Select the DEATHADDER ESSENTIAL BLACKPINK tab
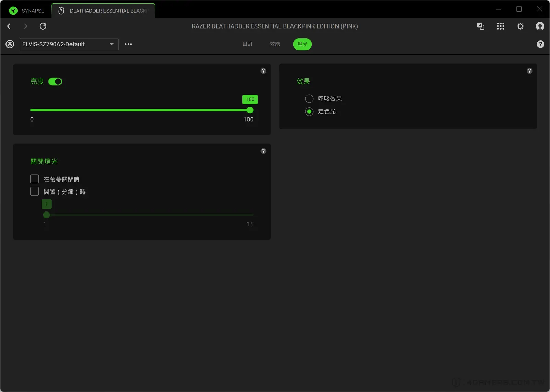Viewport: 550px width, 392px height. pos(103,11)
